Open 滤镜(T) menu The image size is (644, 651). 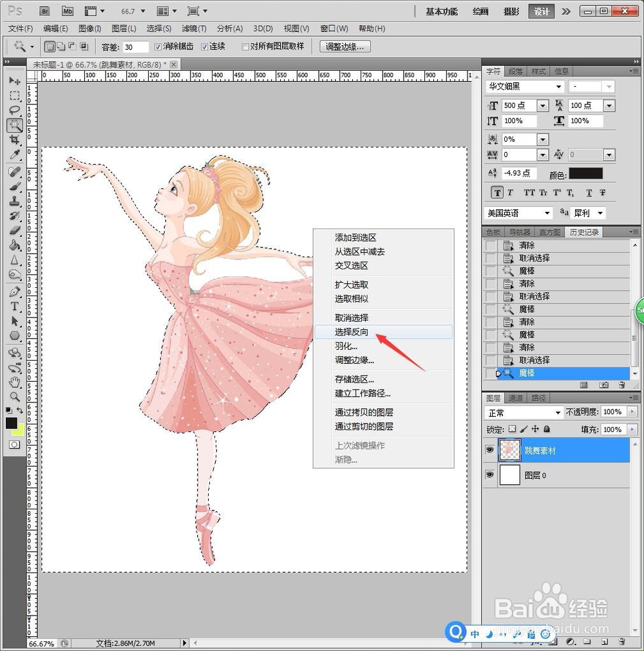point(194,28)
